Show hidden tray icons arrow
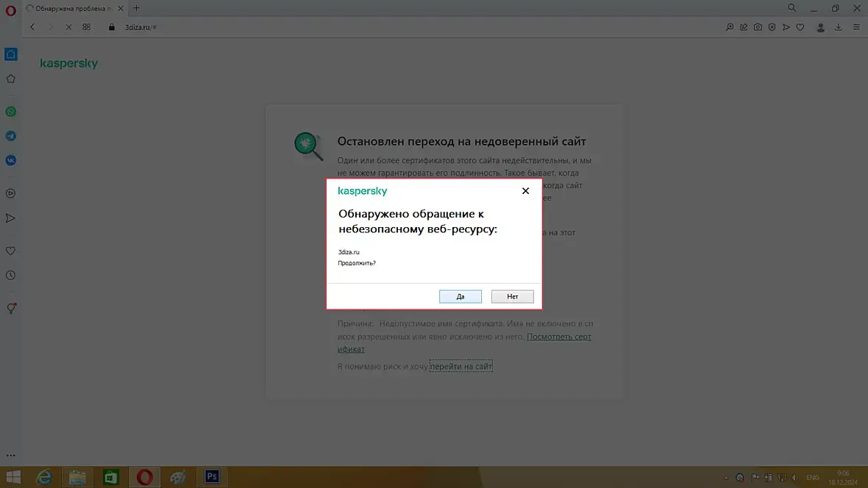 pyautogui.click(x=726, y=478)
